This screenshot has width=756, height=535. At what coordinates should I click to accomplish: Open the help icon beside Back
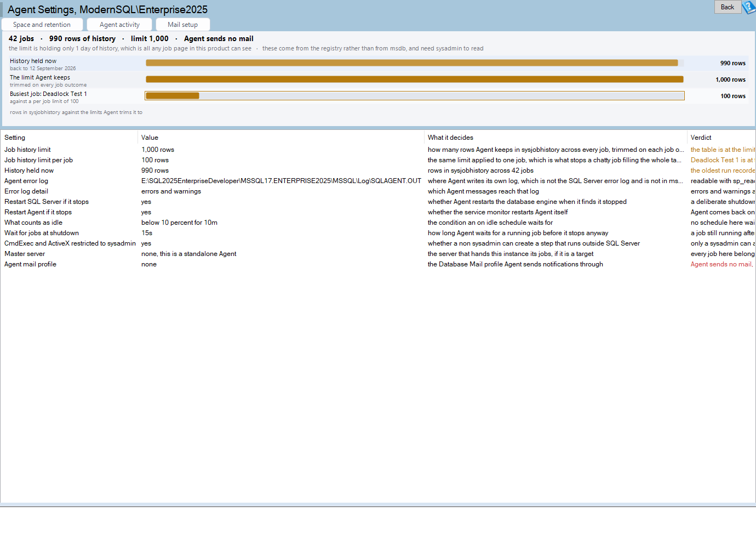click(749, 7)
